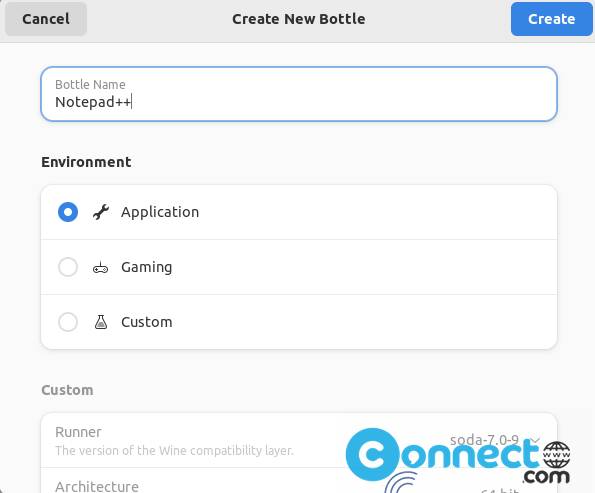The image size is (595, 493).
Task: Click the Custom environment option label
Action: coord(146,322)
